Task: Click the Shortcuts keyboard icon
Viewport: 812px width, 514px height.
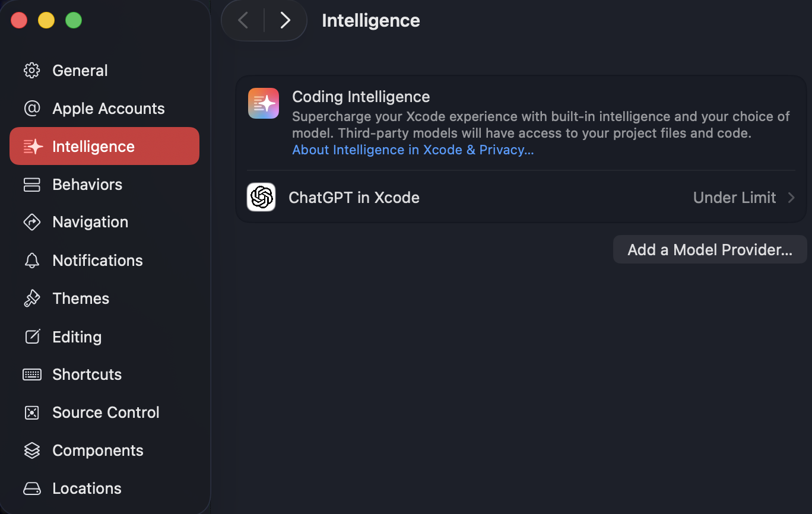Action: point(31,375)
